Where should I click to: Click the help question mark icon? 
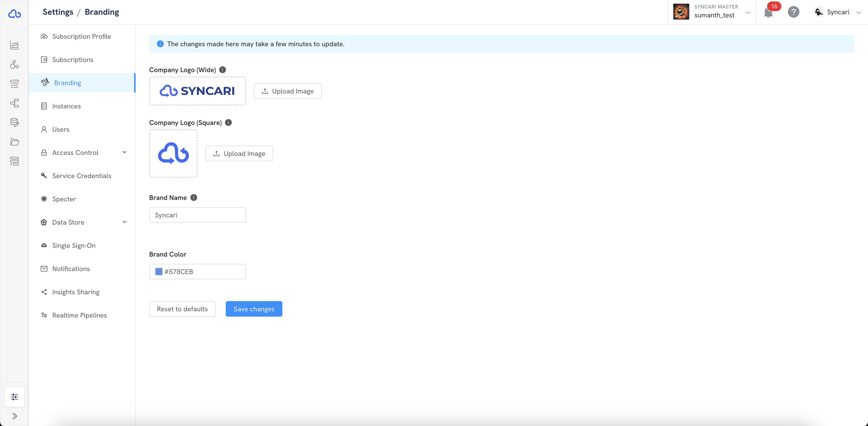(794, 12)
